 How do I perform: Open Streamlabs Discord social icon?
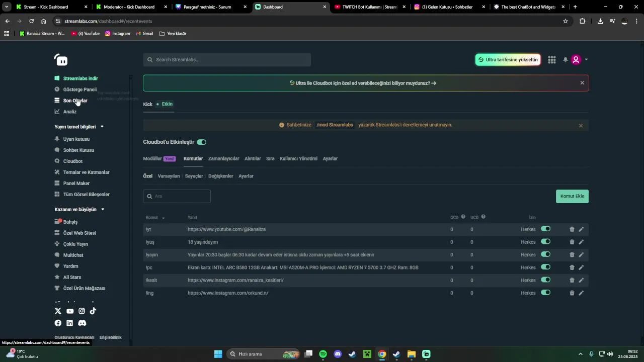(82, 323)
